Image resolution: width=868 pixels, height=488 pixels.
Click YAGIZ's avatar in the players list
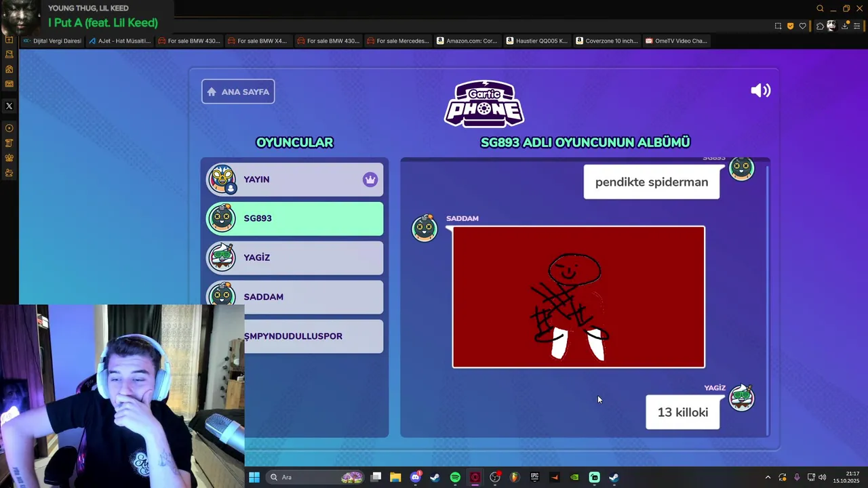click(x=222, y=258)
